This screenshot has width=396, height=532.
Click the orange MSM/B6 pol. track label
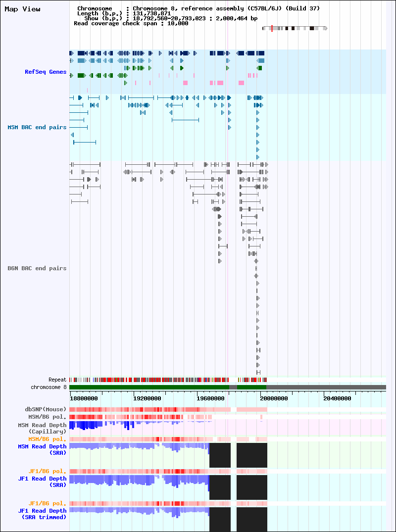[48, 439]
